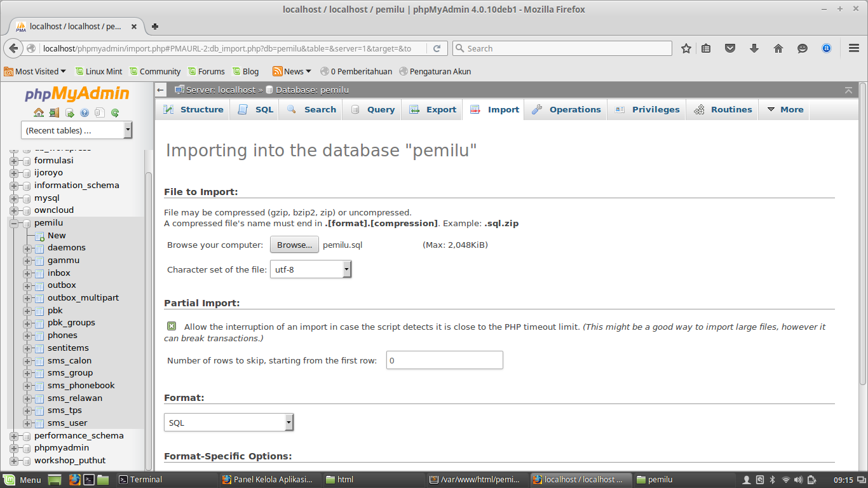This screenshot has height=488, width=868.
Task: Follow the Server: localhost breadcrumb link
Action: (x=220, y=90)
